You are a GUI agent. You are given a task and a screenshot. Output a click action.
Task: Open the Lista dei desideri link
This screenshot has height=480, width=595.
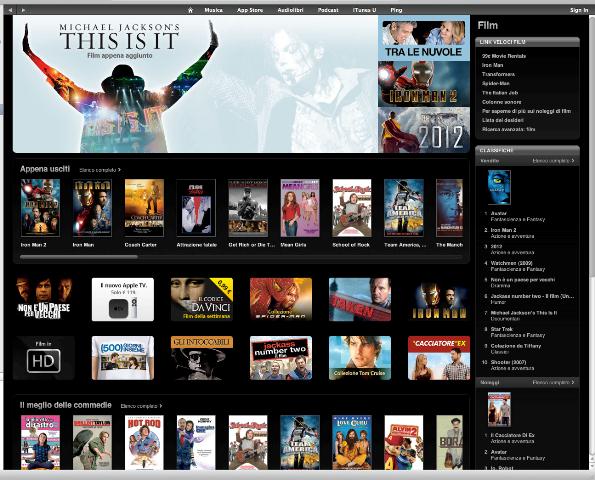click(x=503, y=120)
